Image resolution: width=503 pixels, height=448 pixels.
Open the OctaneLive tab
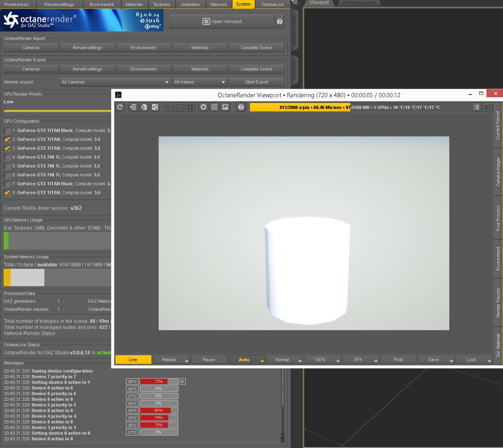click(272, 4)
